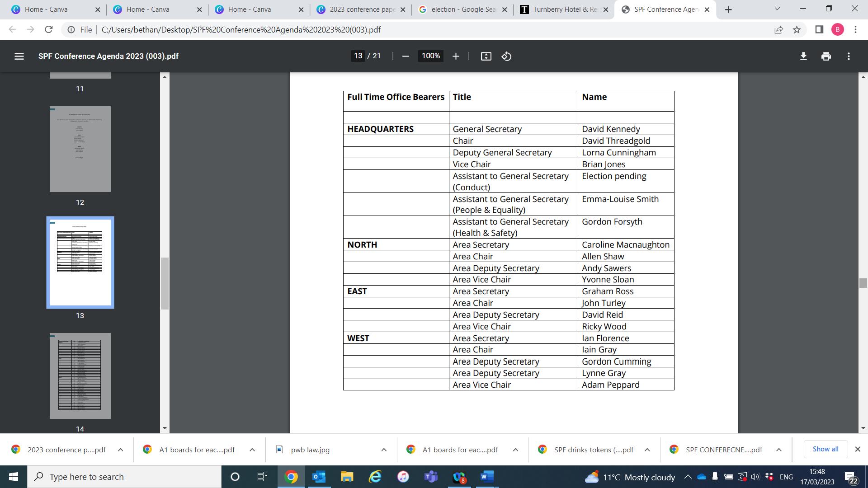Click the fit to page icon
Image resolution: width=868 pixels, height=488 pixels.
(486, 56)
